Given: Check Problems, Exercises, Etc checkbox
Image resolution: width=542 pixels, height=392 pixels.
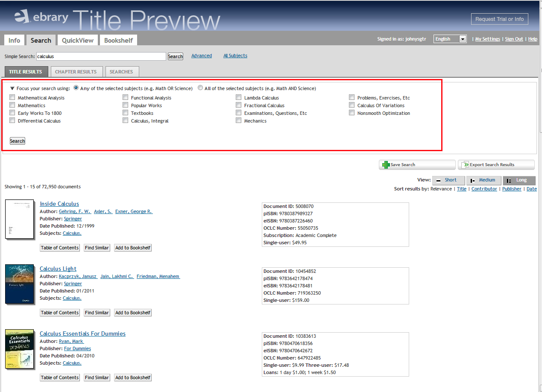Looking at the screenshot, I should (x=352, y=97).
